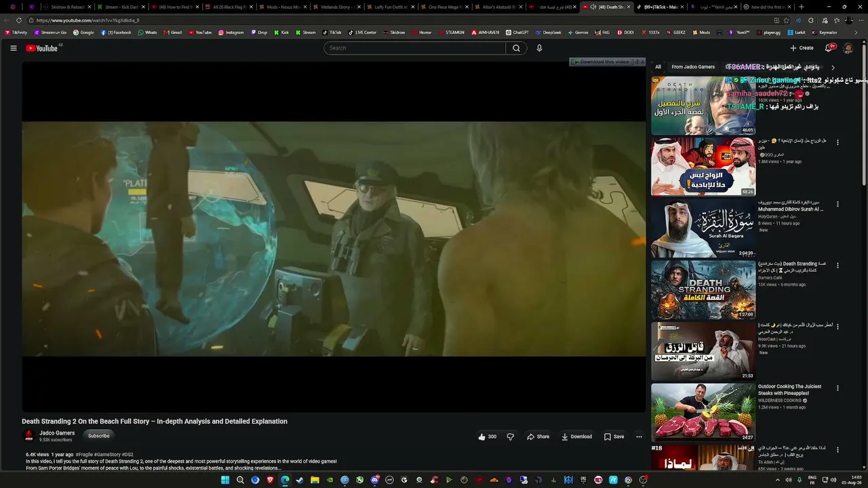868x488 pixels.
Task: Open the DeepSeek bookmark
Action: pyautogui.click(x=548, y=33)
